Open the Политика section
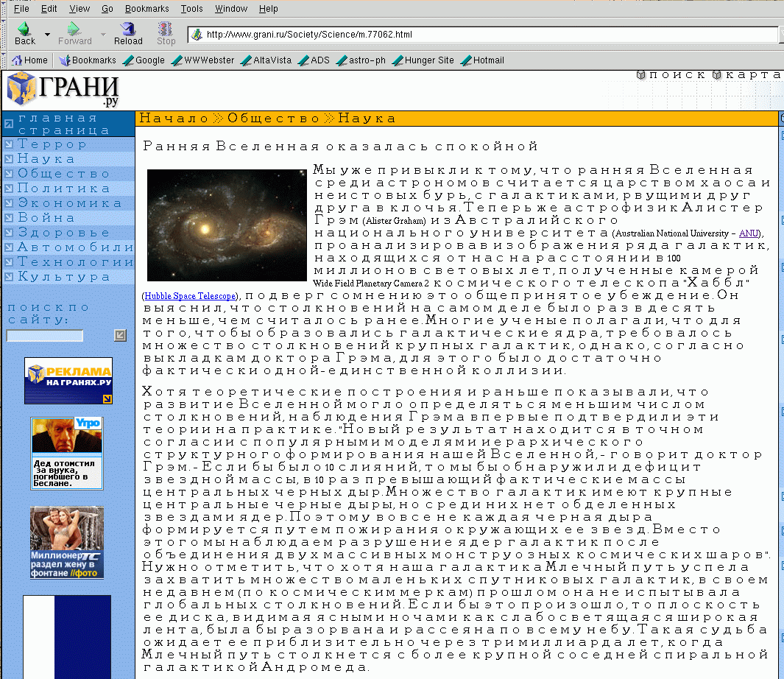The width and height of the screenshot is (784, 679). click(x=63, y=188)
